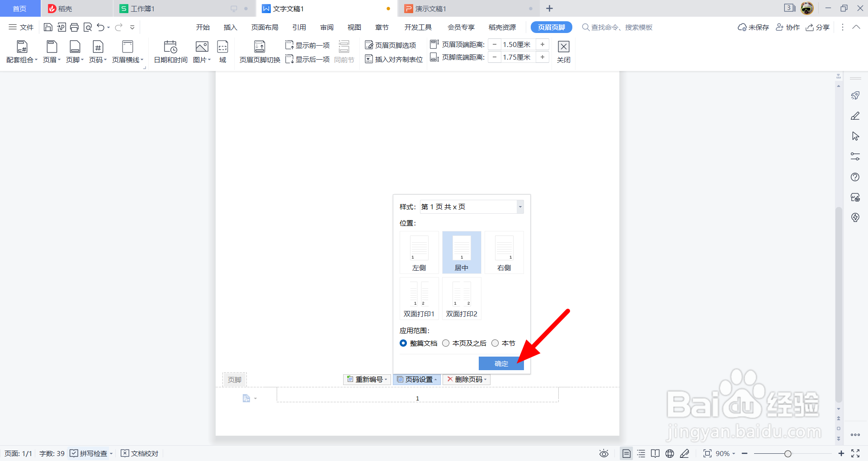Insert a picture into the footer
Viewport: 868px width, 461px height.
pos(201,51)
